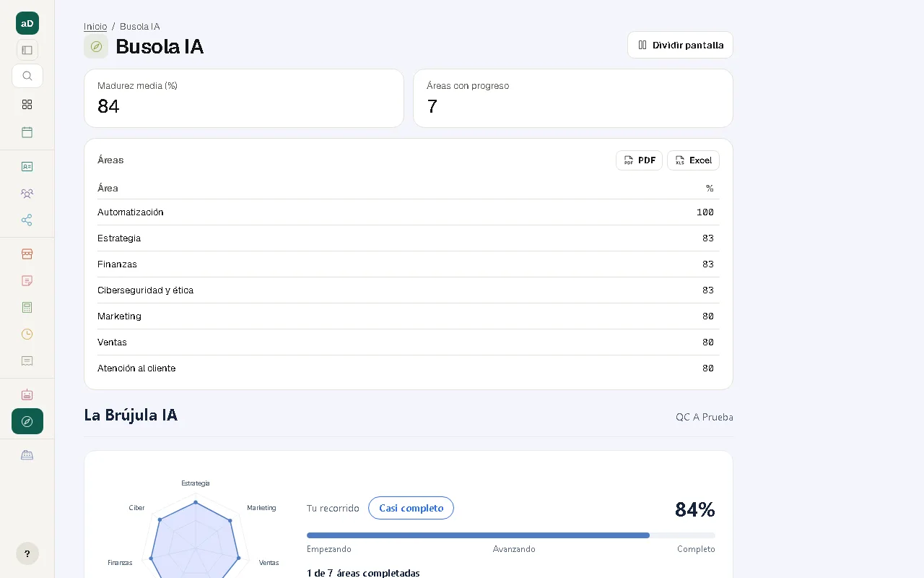The image size is (924, 578).
Task: Click the Estrategia label on the radar chart
Action: click(196, 483)
